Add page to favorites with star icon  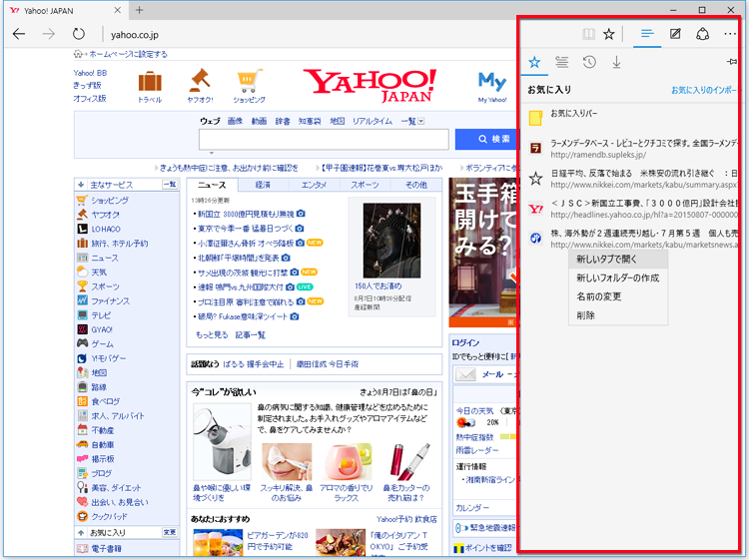608,34
